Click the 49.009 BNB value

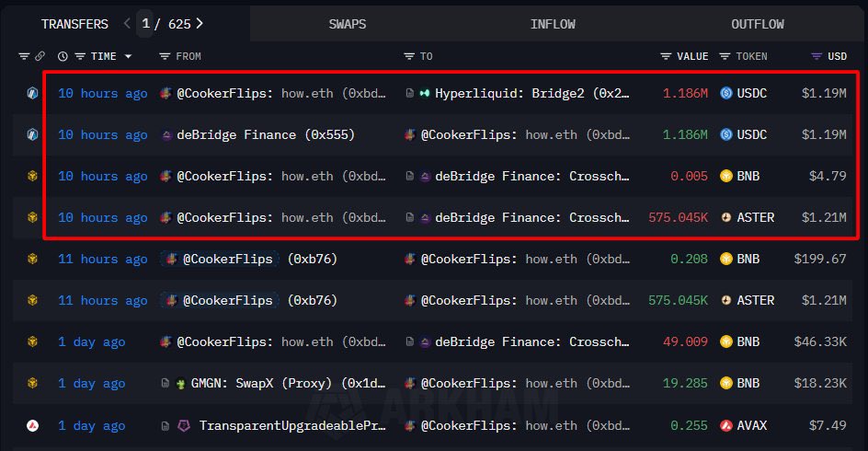pyautogui.click(x=685, y=341)
